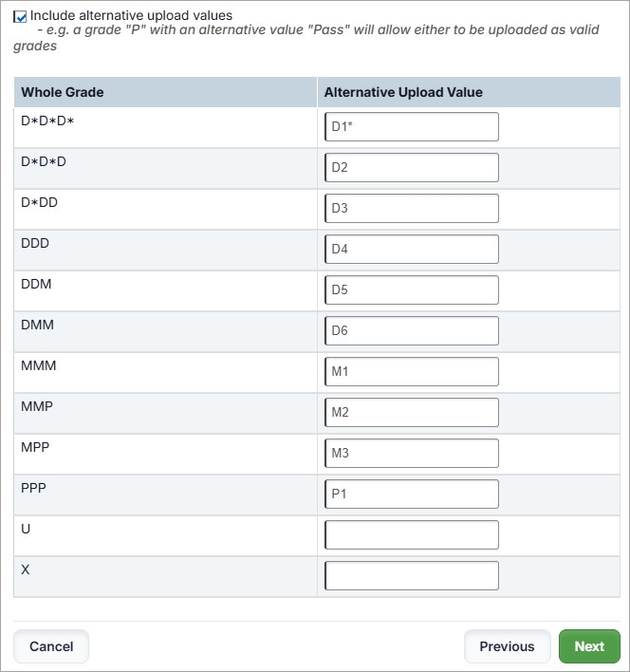Screen dimensions: 630x672
Task: Select the PPP grade cell
Action: pos(33,488)
